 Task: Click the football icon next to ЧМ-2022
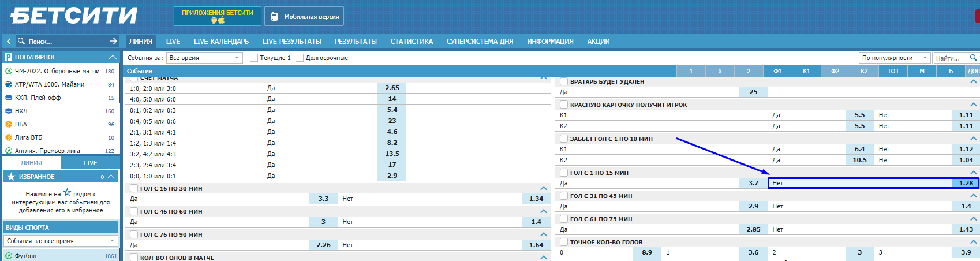point(9,71)
